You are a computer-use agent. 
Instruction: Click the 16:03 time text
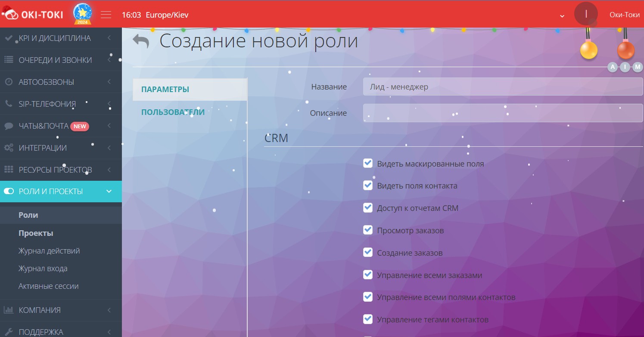click(x=131, y=15)
